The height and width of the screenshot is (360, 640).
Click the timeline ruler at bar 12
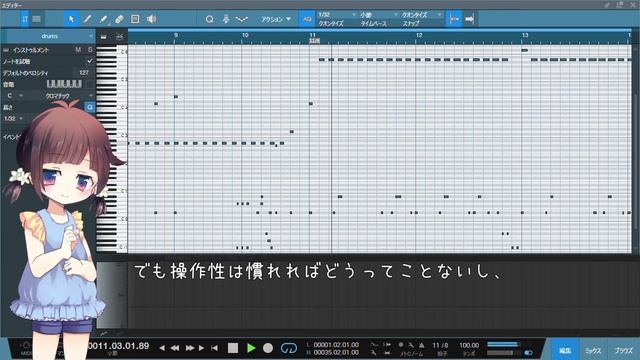click(x=419, y=36)
